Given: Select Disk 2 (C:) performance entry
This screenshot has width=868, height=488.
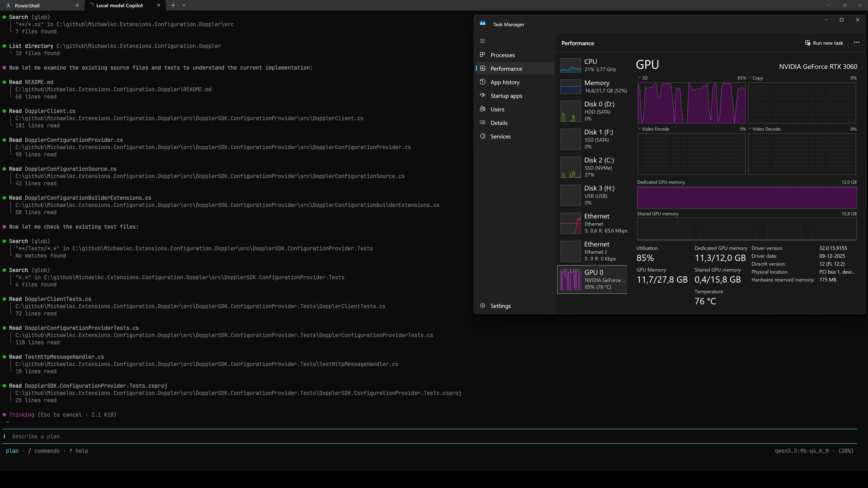Looking at the screenshot, I should click(x=593, y=167).
